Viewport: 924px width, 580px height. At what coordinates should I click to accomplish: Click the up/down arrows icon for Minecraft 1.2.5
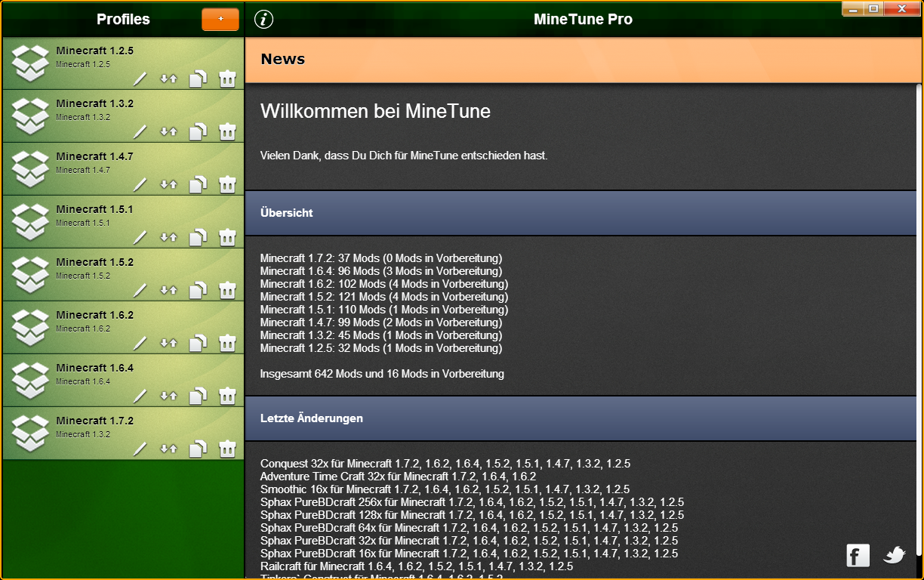tap(168, 79)
